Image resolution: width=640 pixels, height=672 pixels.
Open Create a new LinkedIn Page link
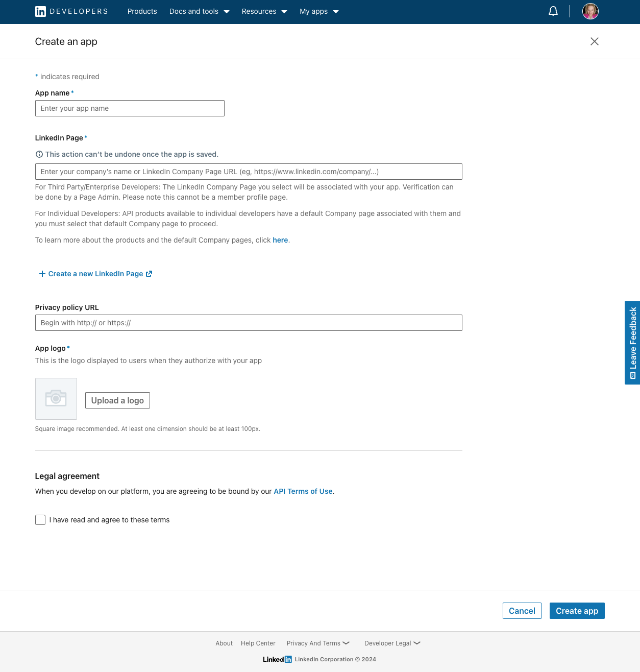coord(95,274)
